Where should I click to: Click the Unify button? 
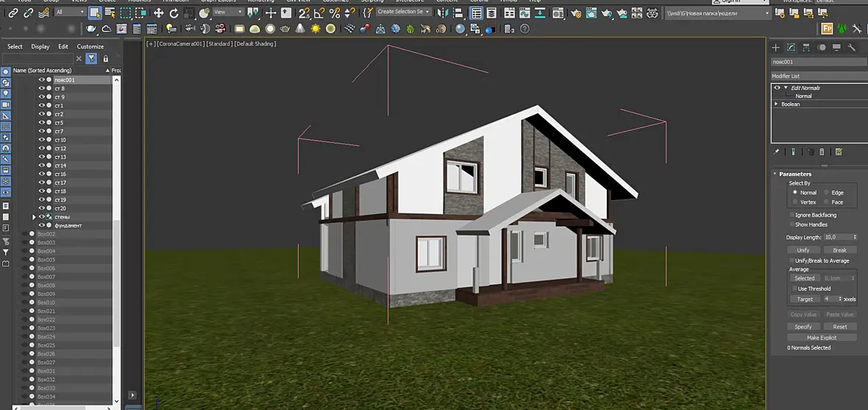point(803,250)
